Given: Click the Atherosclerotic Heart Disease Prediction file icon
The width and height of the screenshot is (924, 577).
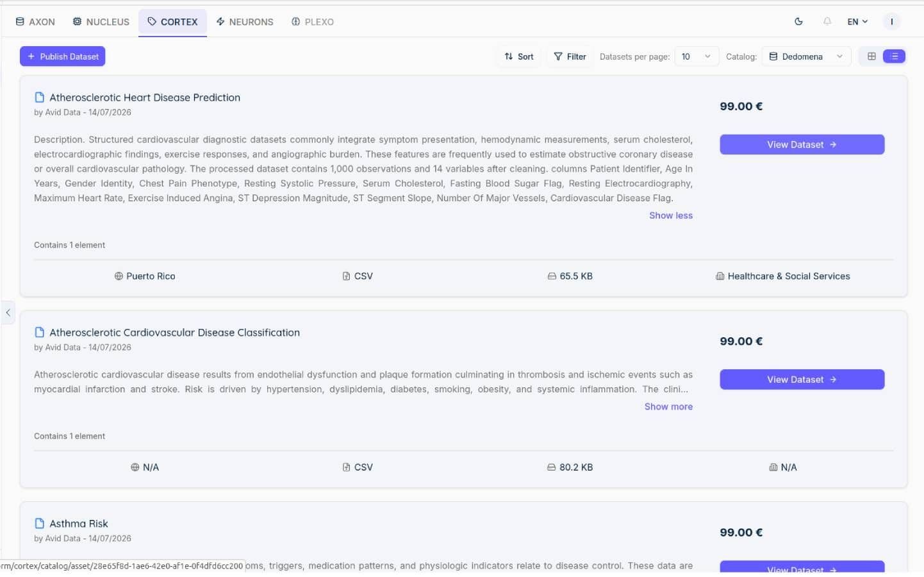Looking at the screenshot, I should tap(39, 97).
